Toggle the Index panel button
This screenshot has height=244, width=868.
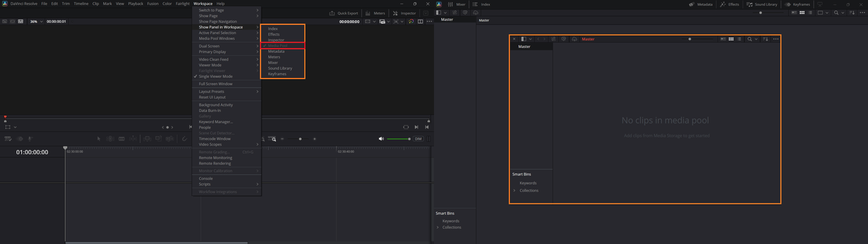[x=481, y=4]
